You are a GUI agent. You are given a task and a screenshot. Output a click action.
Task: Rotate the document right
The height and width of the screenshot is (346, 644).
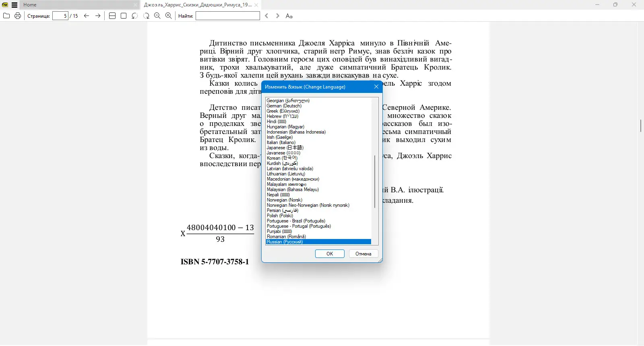(x=146, y=16)
